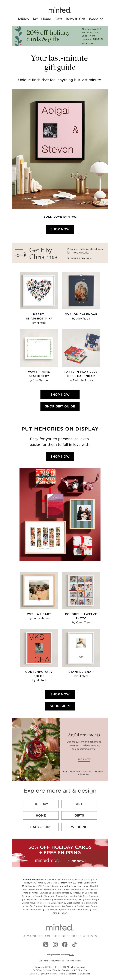Open the Facebook social icon
Image resolution: width=120 pixels, height=980 pixels.
65,944
